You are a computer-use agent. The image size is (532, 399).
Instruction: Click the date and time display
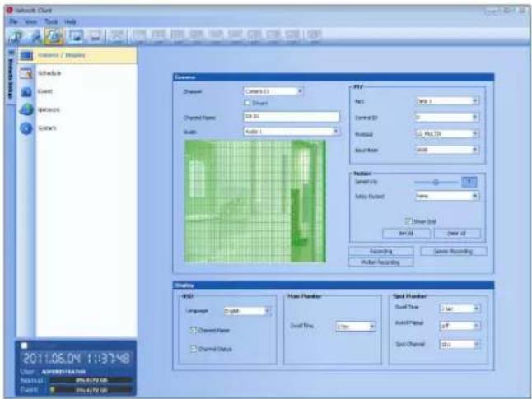pyautogui.click(x=76, y=359)
